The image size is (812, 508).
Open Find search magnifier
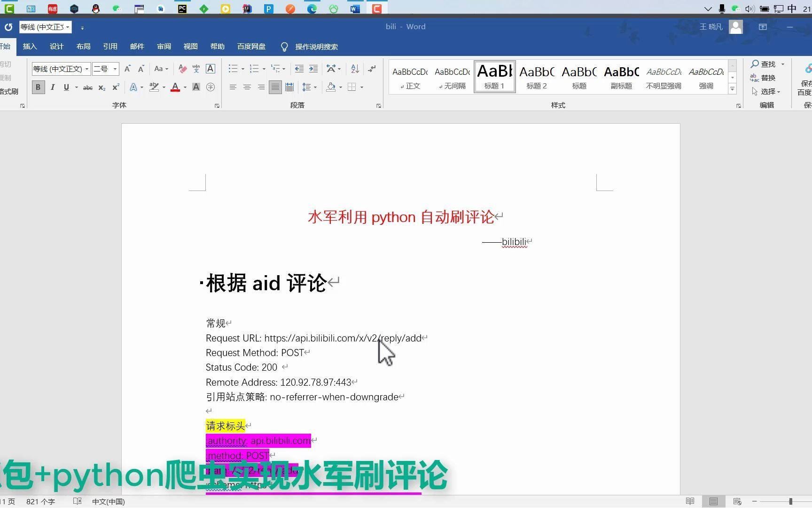pyautogui.click(x=764, y=64)
